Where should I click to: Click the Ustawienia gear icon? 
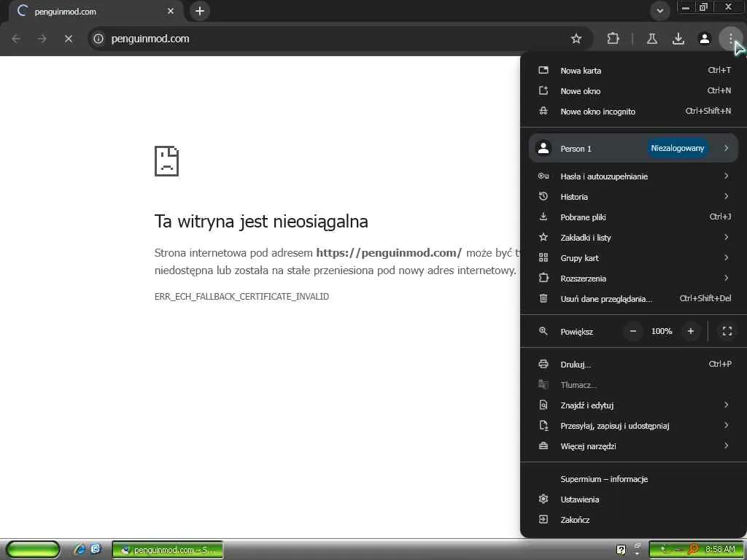click(x=543, y=499)
